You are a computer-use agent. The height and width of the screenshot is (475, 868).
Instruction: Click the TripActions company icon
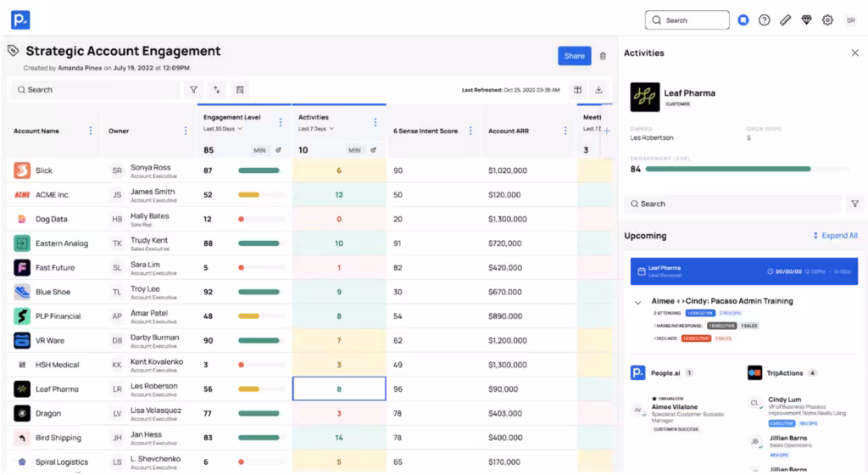tap(754, 372)
